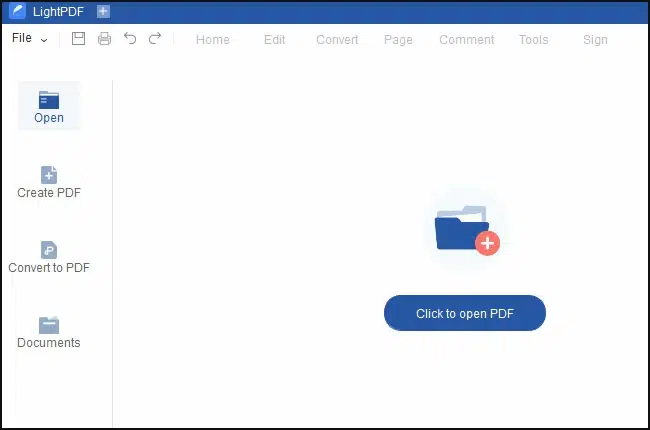This screenshot has width=650, height=430.
Task: Open the Convert tab
Action: pyautogui.click(x=337, y=39)
